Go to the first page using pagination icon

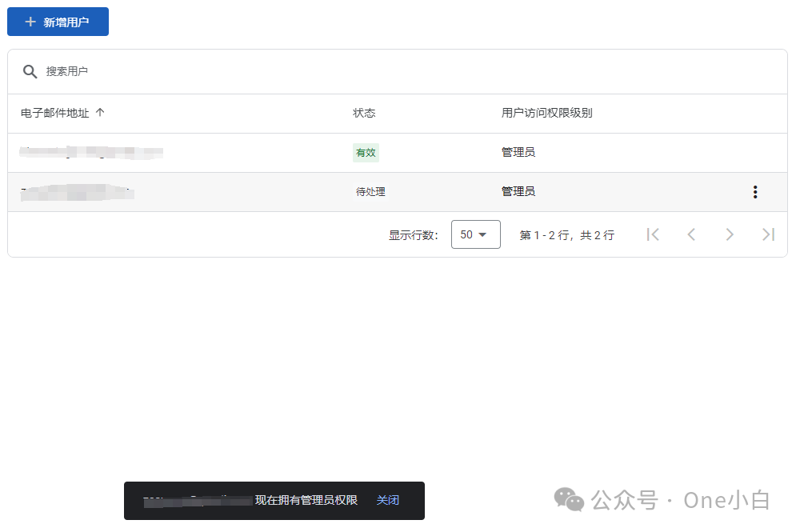point(653,234)
